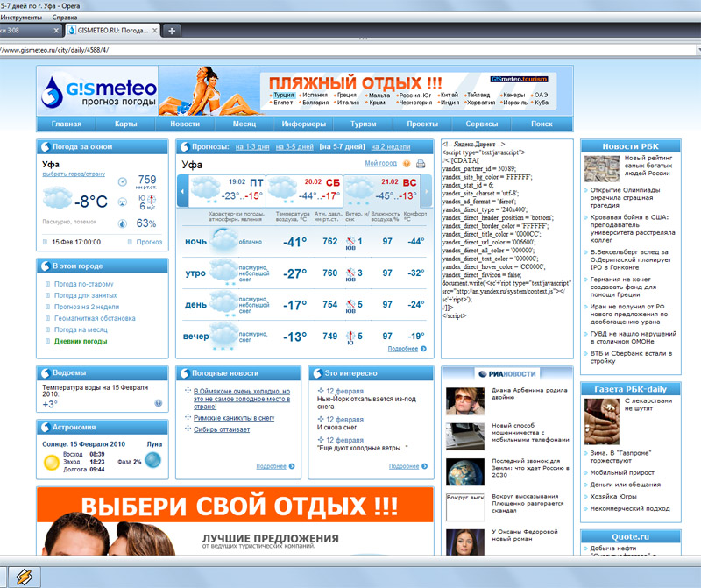Viewport: 701px width, 588px height.
Task: Click the browser address bar
Action: click(x=346, y=50)
